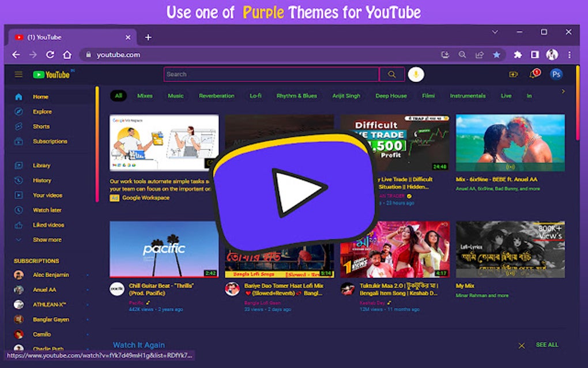Select the Lo-fi category chip
Viewport: 588px width, 368px height.
(255, 96)
